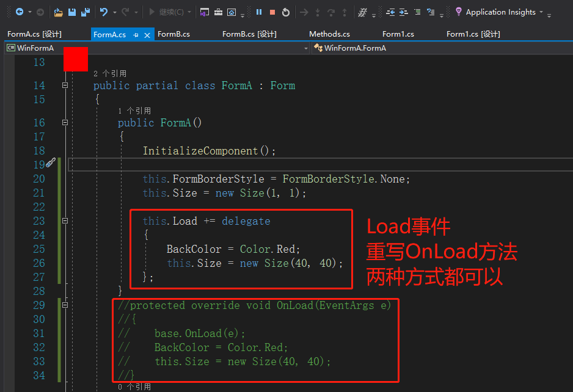Image resolution: width=573 pixels, height=392 pixels.
Task: Click the class icon beside WinFormA.FormA
Action: 318,48
